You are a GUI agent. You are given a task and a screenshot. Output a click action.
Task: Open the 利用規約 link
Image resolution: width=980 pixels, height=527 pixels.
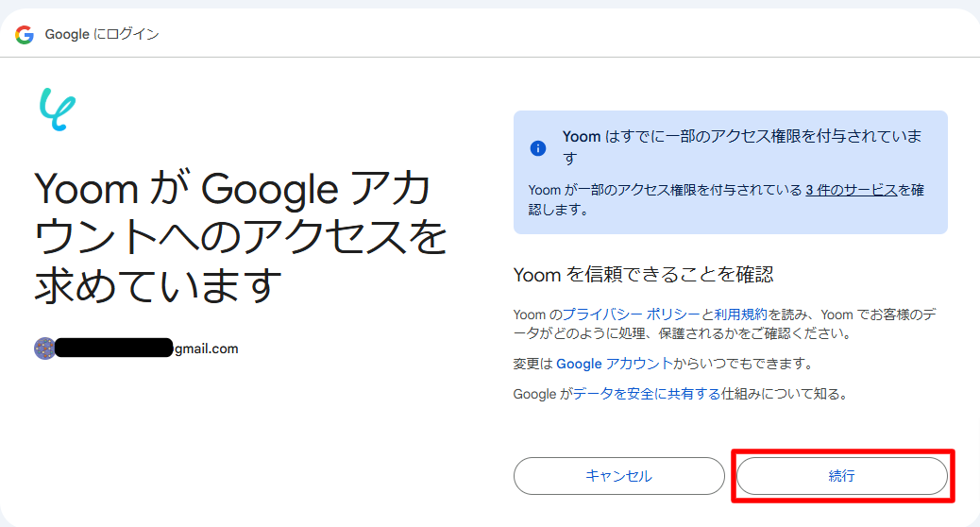[741, 314]
